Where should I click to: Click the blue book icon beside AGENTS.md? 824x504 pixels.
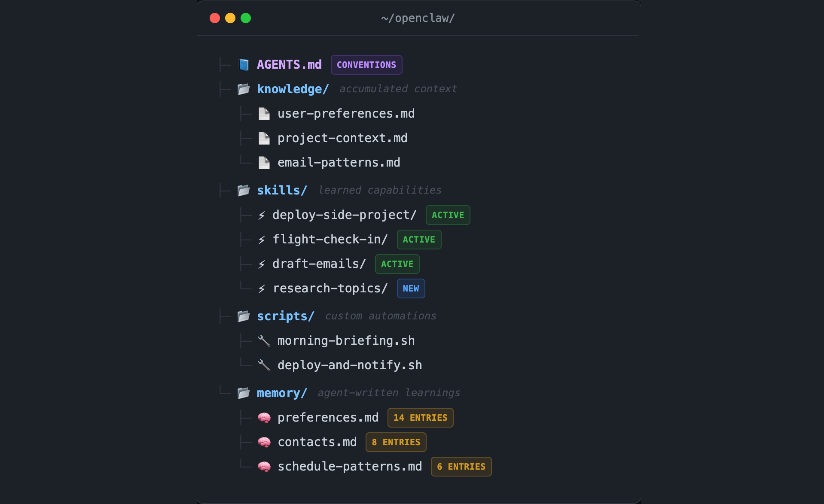244,64
